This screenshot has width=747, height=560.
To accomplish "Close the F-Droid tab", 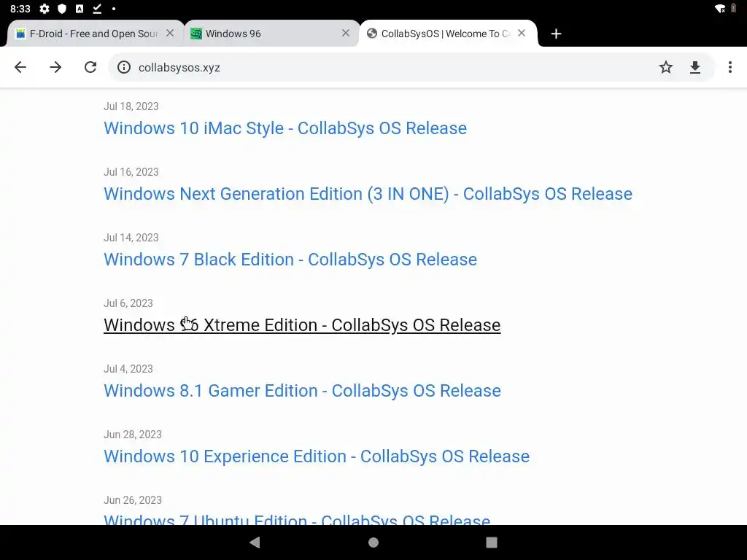I will 169,33.
